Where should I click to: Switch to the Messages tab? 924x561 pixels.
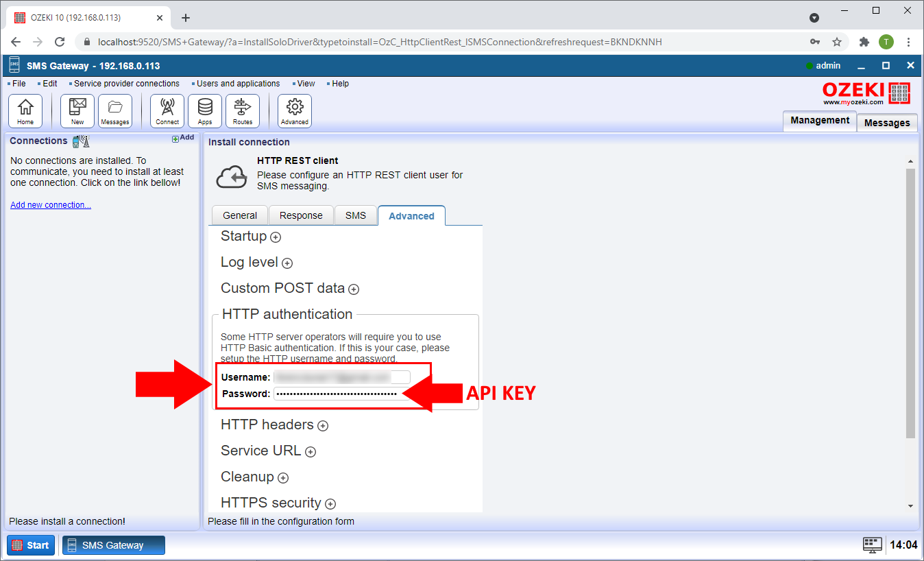click(x=887, y=123)
